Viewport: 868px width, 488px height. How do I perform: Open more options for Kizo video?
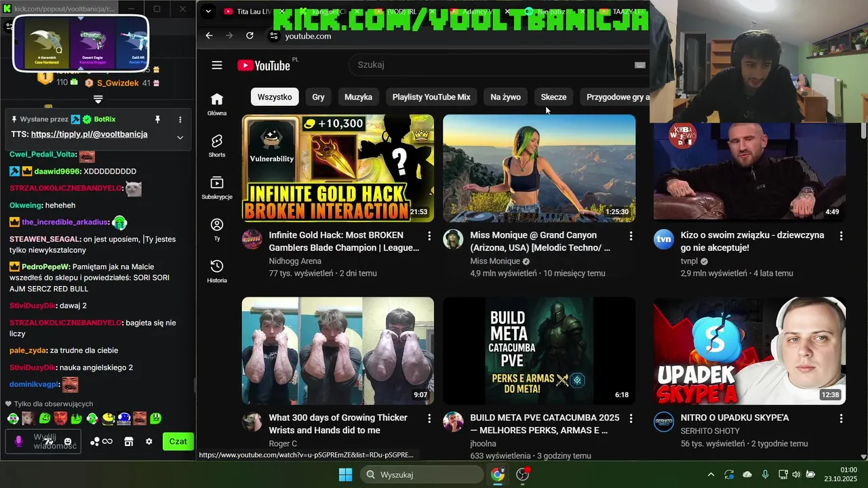pos(841,236)
